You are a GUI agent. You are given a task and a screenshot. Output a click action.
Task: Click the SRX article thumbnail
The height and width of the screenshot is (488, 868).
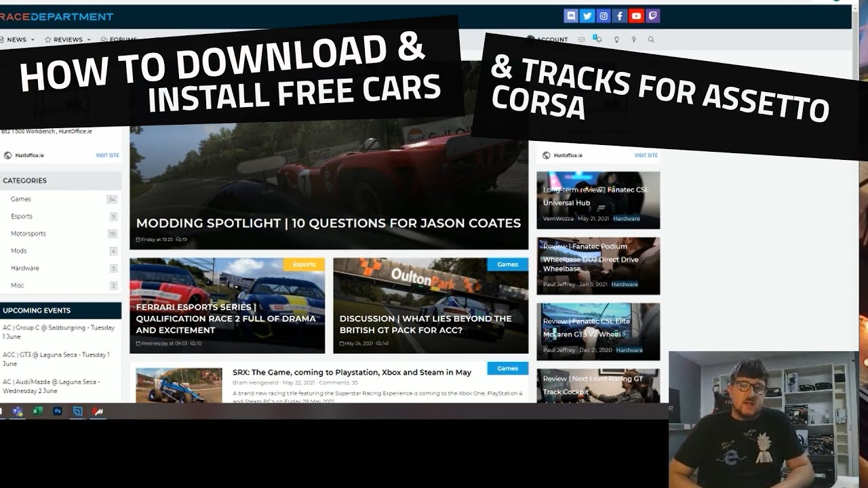(179, 386)
